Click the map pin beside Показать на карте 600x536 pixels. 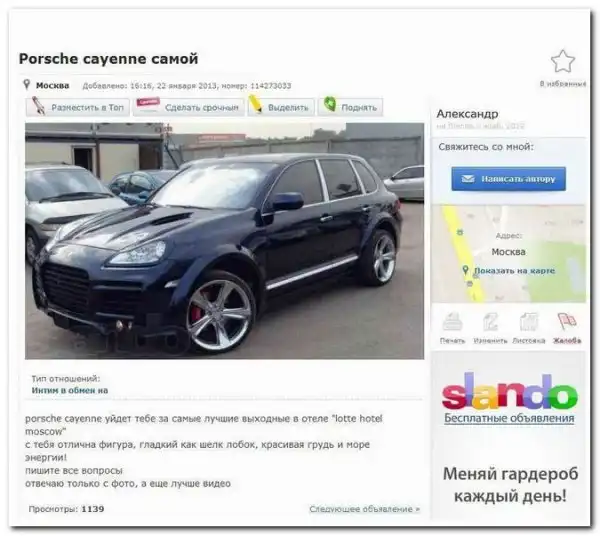(x=465, y=270)
